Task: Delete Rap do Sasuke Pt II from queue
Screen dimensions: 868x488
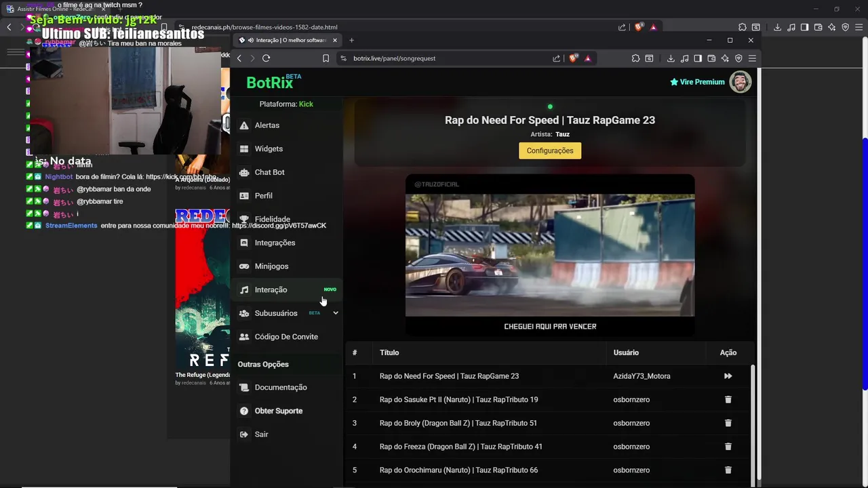Action: click(x=728, y=400)
